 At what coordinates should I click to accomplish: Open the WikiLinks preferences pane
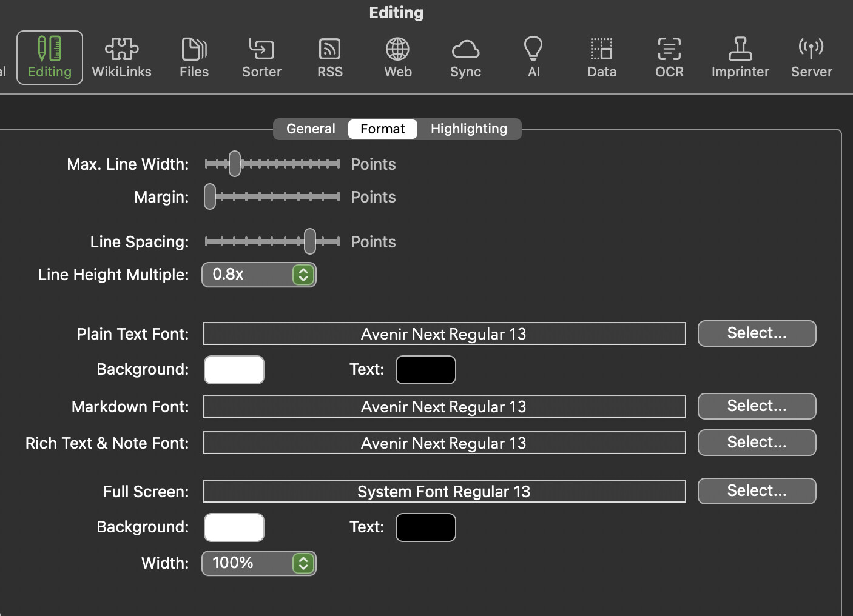(121, 58)
